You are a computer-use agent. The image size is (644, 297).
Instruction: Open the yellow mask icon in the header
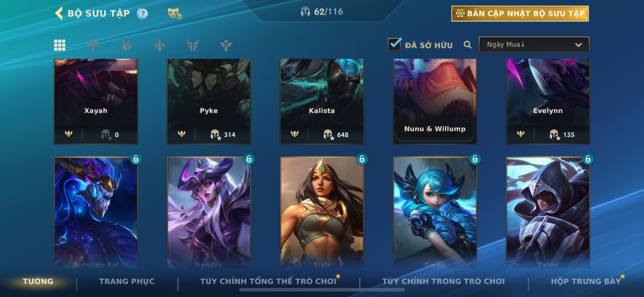pyautogui.click(x=175, y=14)
